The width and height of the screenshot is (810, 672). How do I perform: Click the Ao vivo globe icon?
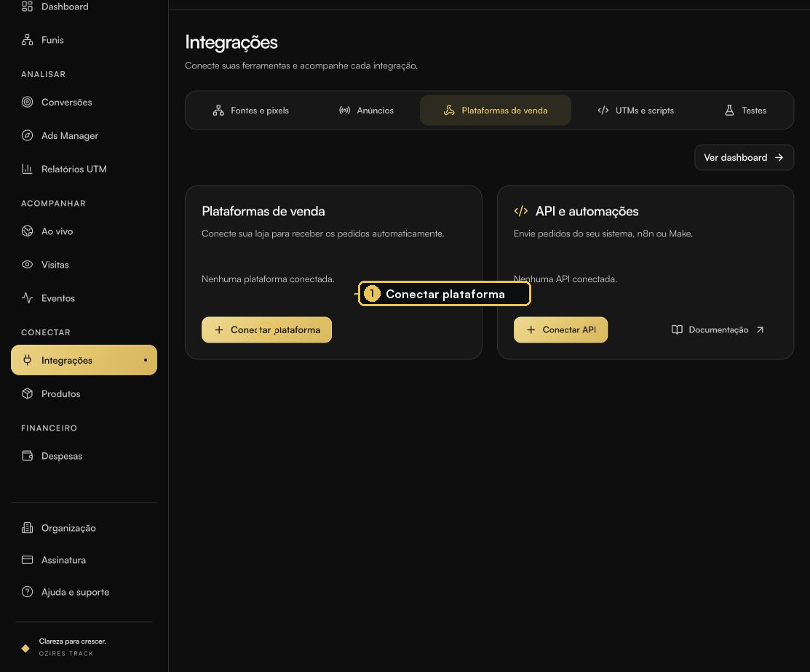point(28,231)
